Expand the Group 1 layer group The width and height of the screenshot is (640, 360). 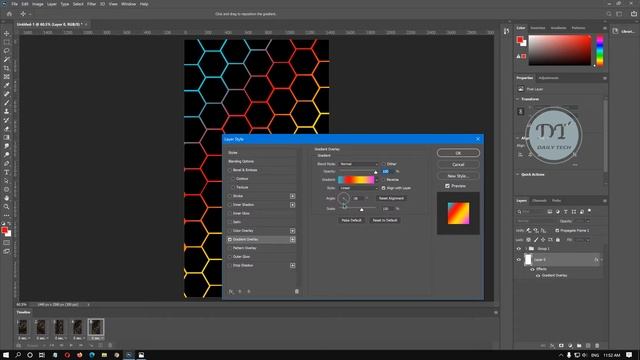[x=526, y=249]
